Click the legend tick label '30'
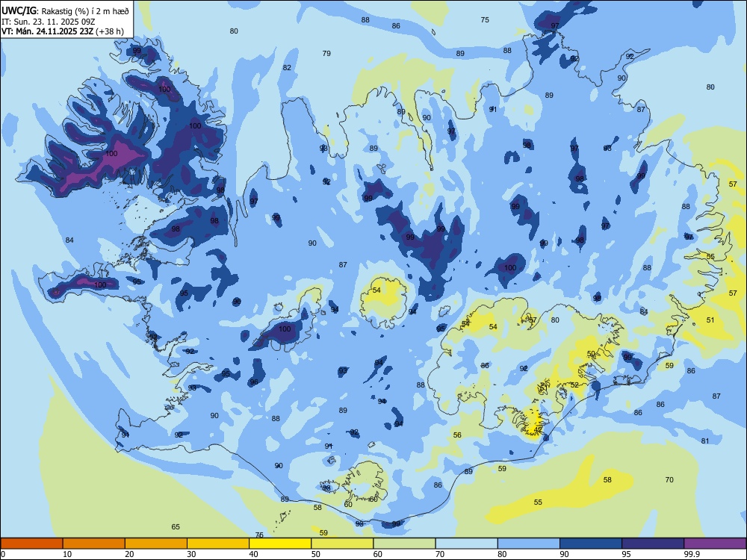 click(191, 554)
